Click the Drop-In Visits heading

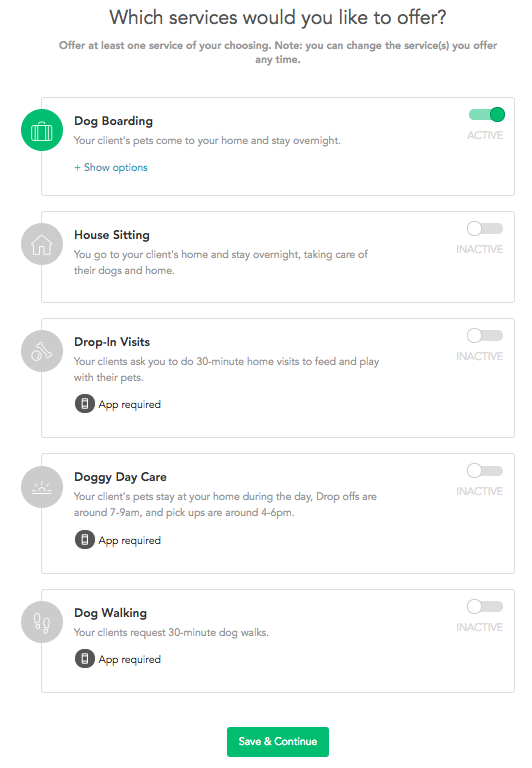(x=112, y=342)
